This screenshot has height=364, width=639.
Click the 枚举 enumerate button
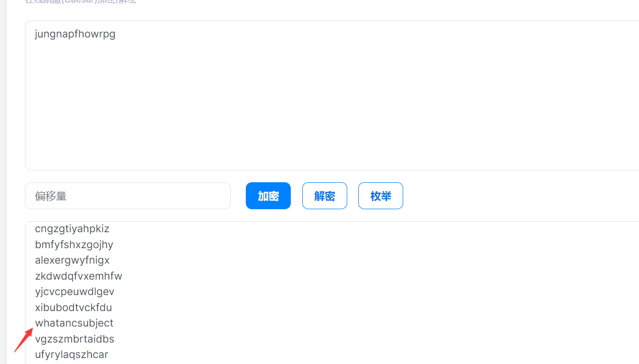coord(381,196)
